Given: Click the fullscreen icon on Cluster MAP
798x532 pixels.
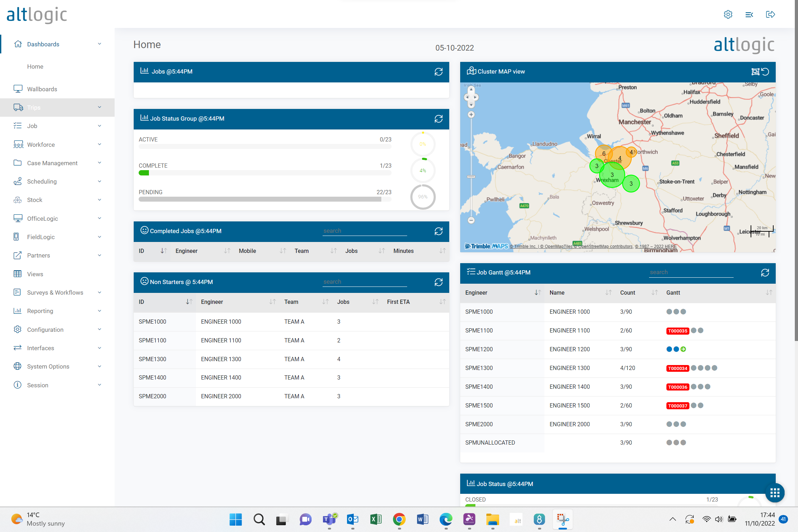Looking at the screenshot, I should click(x=755, y=72).
